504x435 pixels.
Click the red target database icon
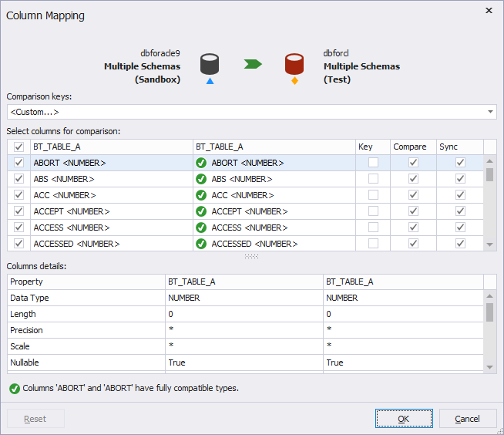(294, 64)
